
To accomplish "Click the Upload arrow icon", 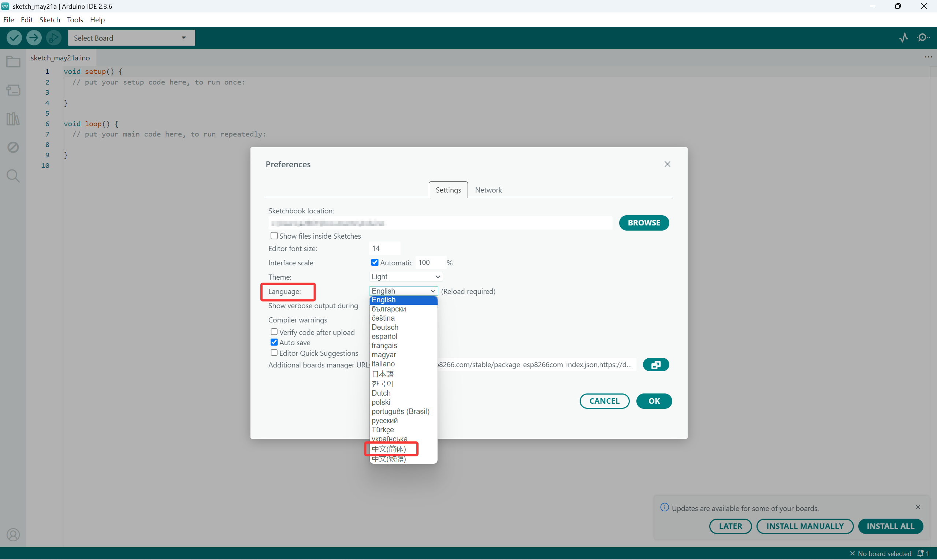I will pos(34,38).
